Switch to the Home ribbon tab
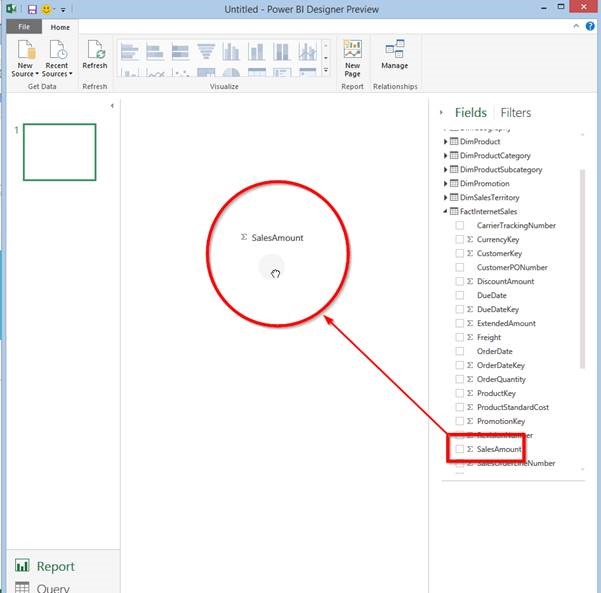Image resolution: width=601 pixels, height=593 pixels. point(60,27)
